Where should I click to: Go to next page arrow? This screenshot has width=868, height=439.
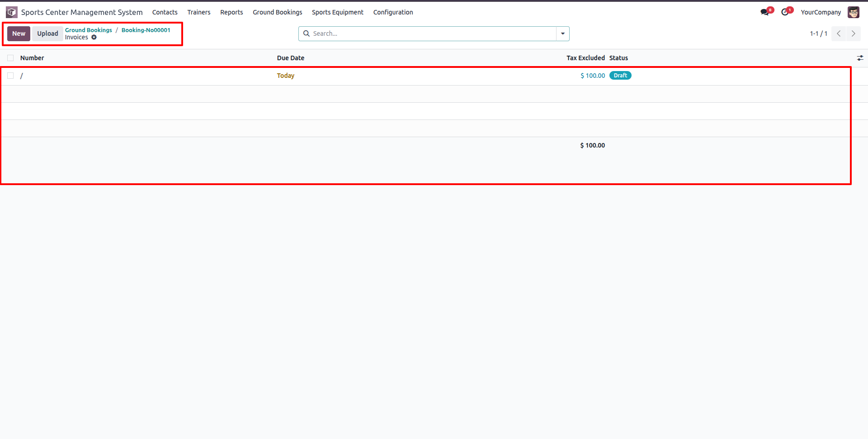pos(854,33)
